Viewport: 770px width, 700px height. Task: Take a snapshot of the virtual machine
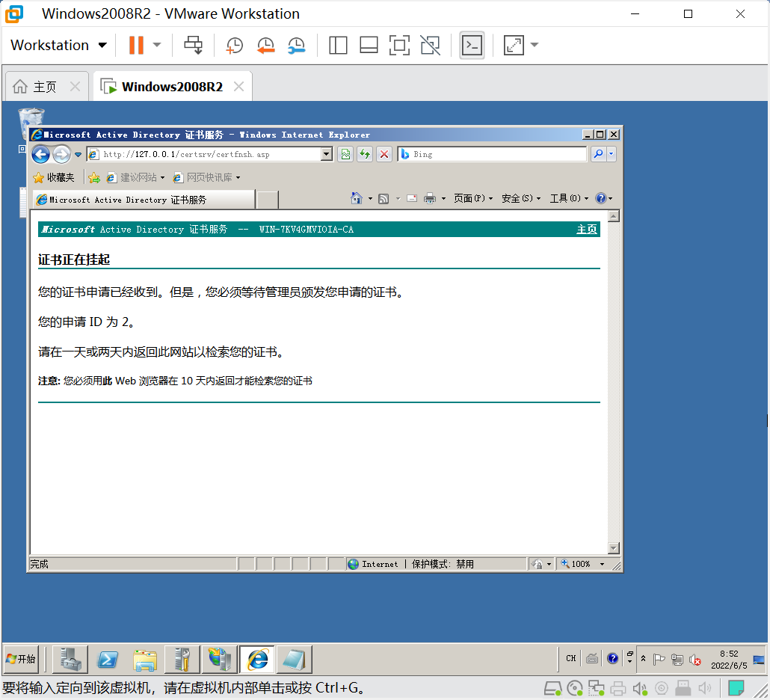click(x=234, y=45)
